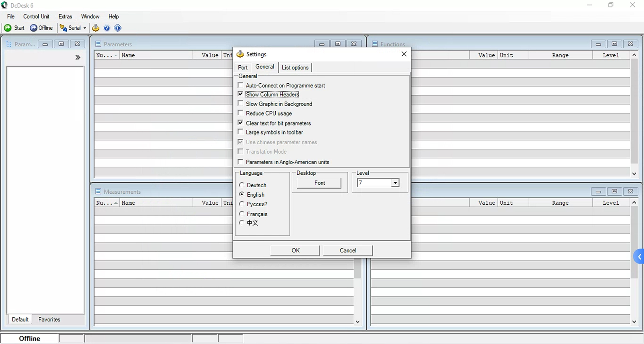Switch to the Favorites tab
The width and height of the screenshot is (644, 344).
49,319
